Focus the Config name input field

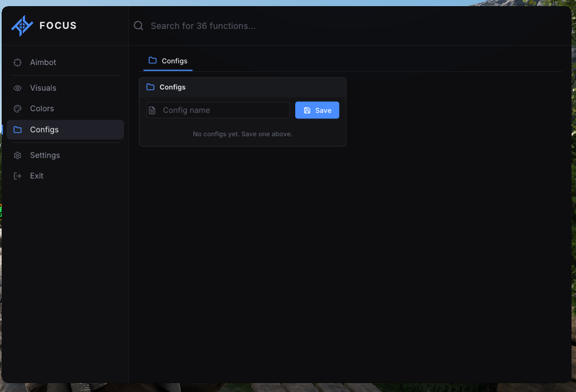tap(218, 110)
